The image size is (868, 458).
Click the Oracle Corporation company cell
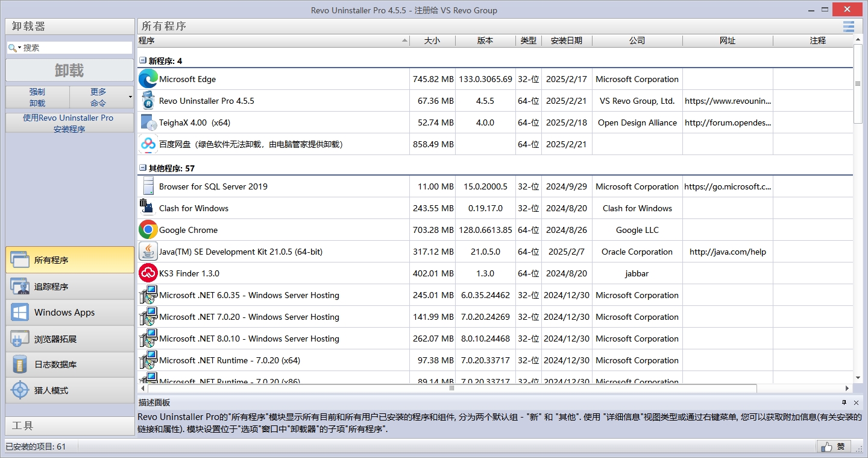tap(637, 252)
